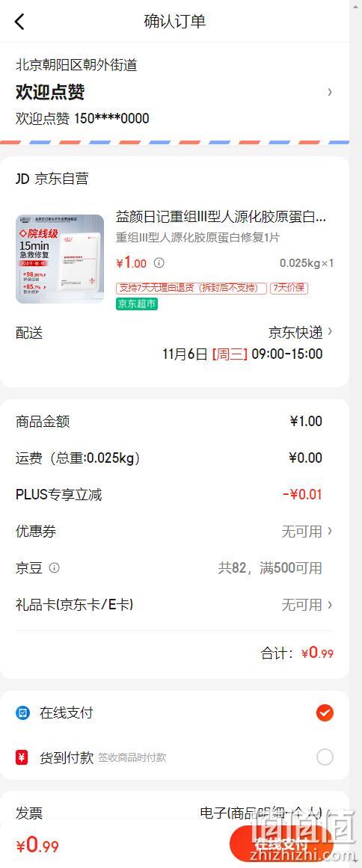The height and width of the screenshot is (868, 362).
Task: Click the red 在线支付 submit button
Action: click(x=282, y=846)
